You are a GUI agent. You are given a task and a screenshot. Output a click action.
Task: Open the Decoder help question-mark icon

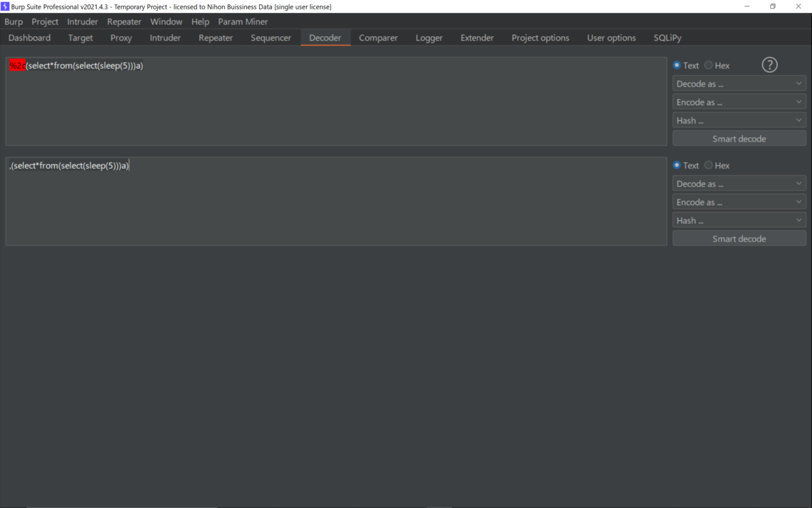pos(769,65)
